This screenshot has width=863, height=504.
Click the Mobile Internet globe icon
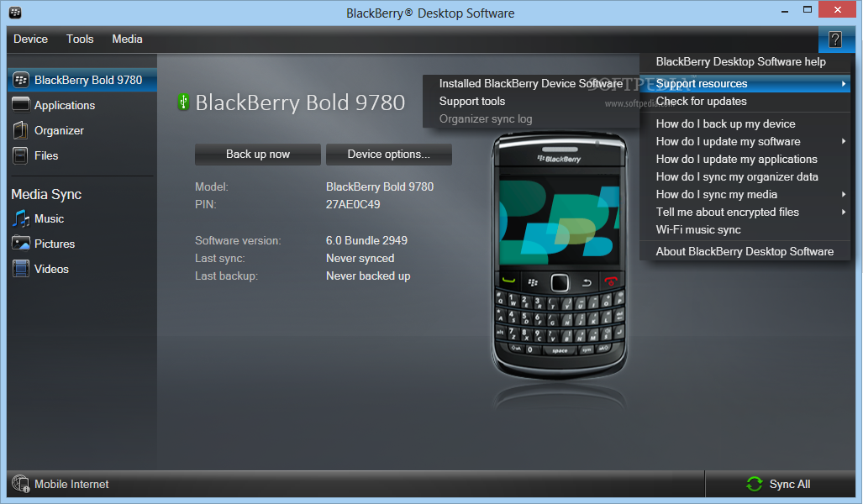point(20,484)
